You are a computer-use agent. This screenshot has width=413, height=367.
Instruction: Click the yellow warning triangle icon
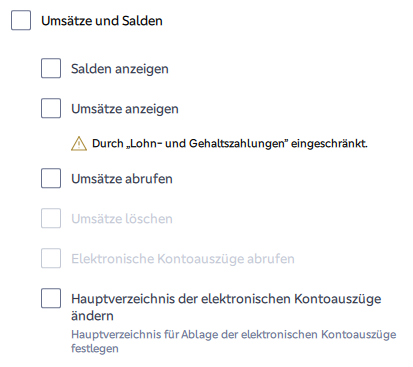[79, 144]
